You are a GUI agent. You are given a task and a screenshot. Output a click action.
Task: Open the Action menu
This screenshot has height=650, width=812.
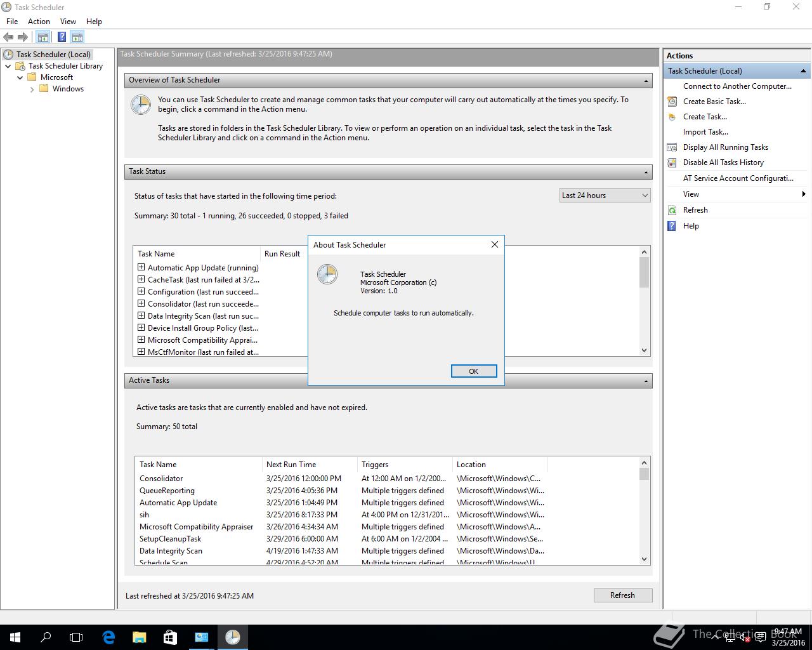coord(39,22)
